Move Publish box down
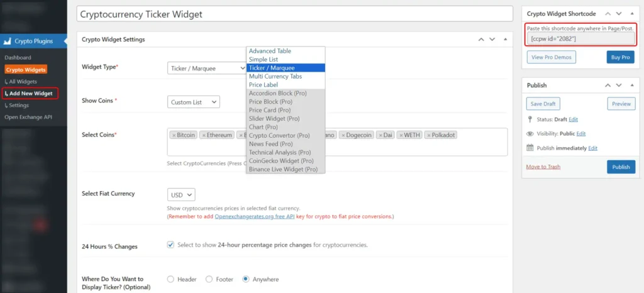The image size is (644, 293). point(619,86)
